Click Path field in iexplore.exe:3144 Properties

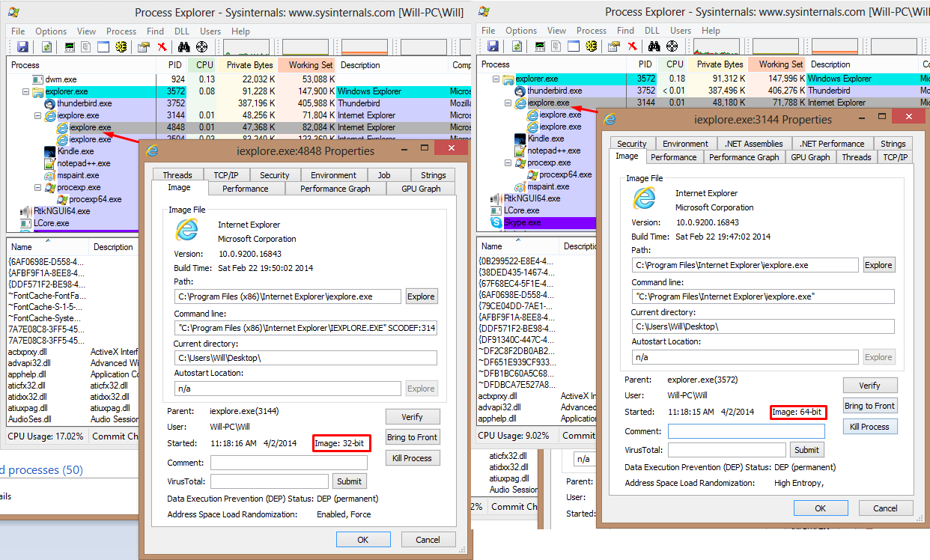(x=745, y=265)
